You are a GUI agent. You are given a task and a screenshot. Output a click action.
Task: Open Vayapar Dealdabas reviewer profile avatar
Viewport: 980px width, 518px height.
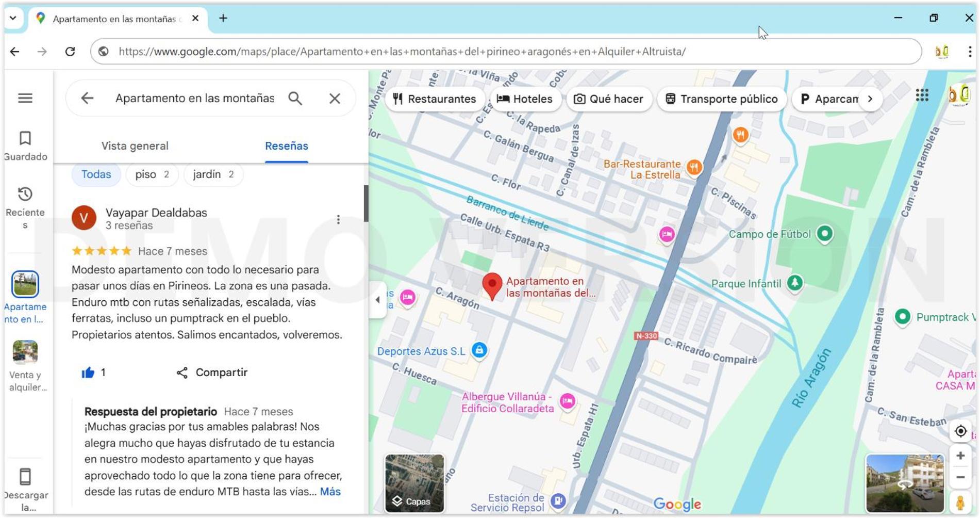pyautogui.click(x=84, y=218)
